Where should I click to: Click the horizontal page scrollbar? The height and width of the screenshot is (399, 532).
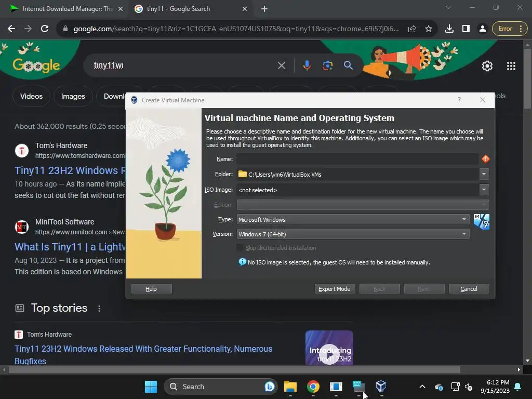(x=234, y=369)
